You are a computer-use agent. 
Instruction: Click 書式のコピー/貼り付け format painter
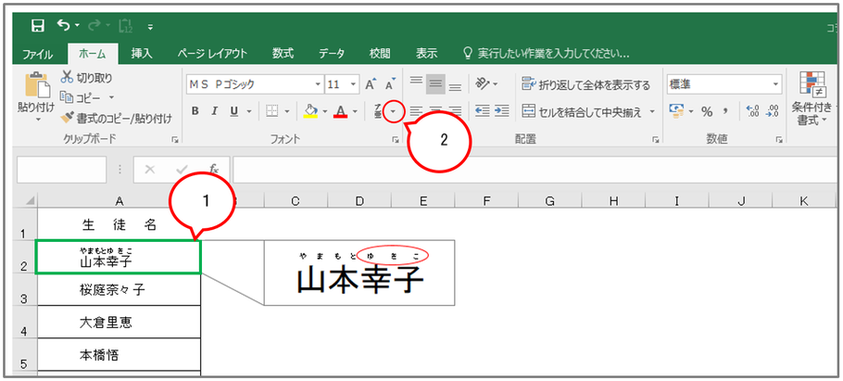(116, 118)
